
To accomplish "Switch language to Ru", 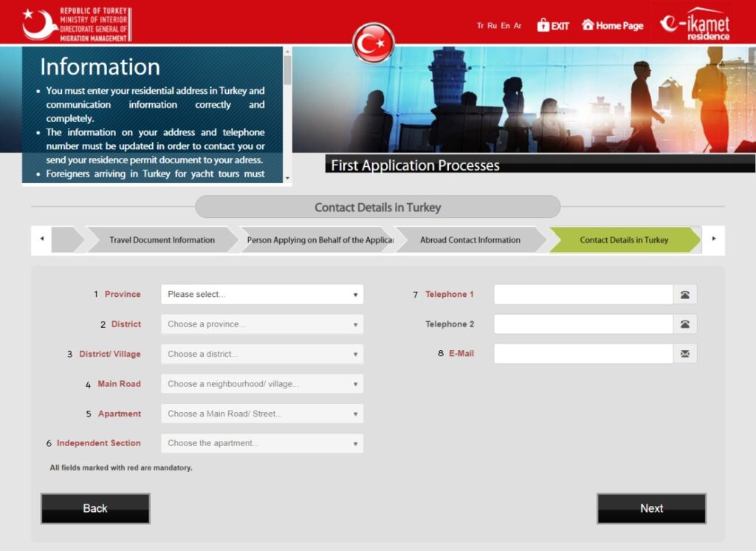I will point(492,26).
